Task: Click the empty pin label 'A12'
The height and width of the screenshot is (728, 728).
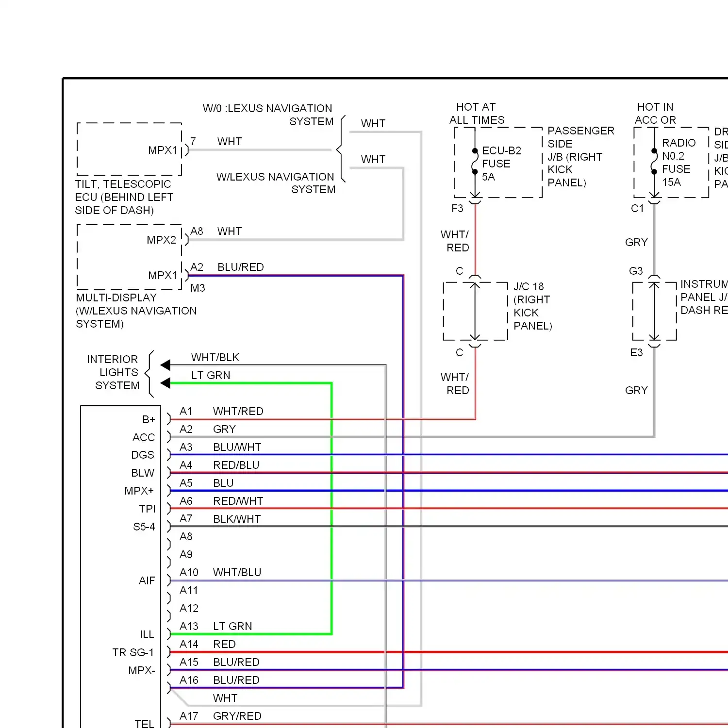Action: (x=189, y=609)
